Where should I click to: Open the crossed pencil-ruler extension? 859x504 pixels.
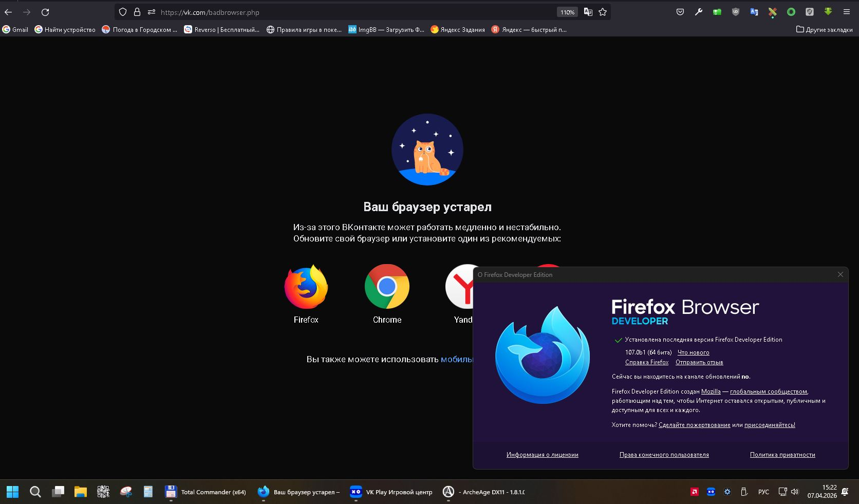(773, 12)
